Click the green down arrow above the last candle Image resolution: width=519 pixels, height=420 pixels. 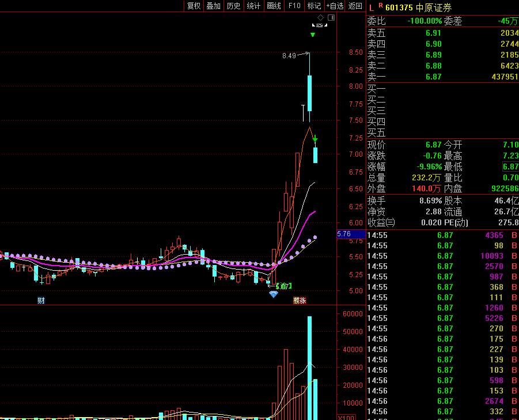click(x=315, y=139)
